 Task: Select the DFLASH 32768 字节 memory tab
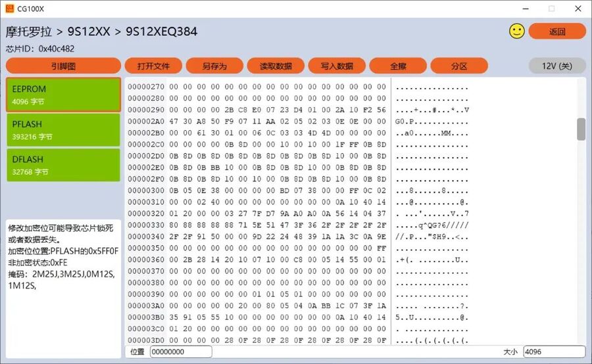(x=63, y=165)
